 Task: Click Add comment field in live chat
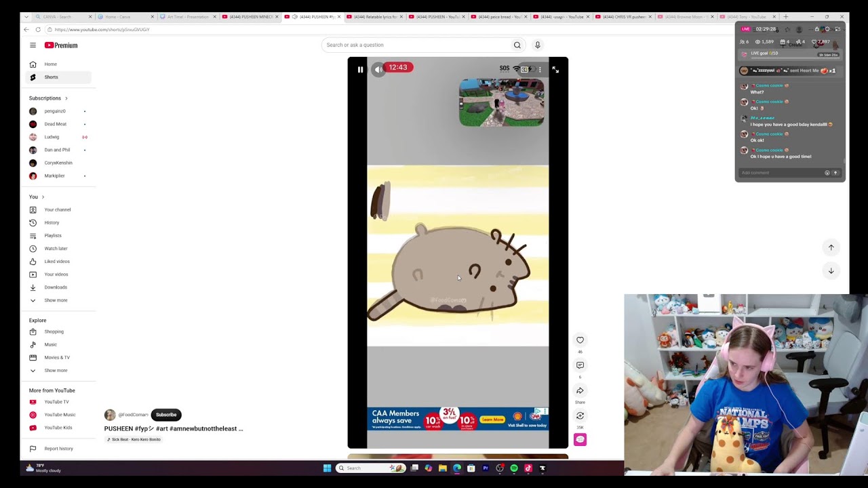pos(780,173)
